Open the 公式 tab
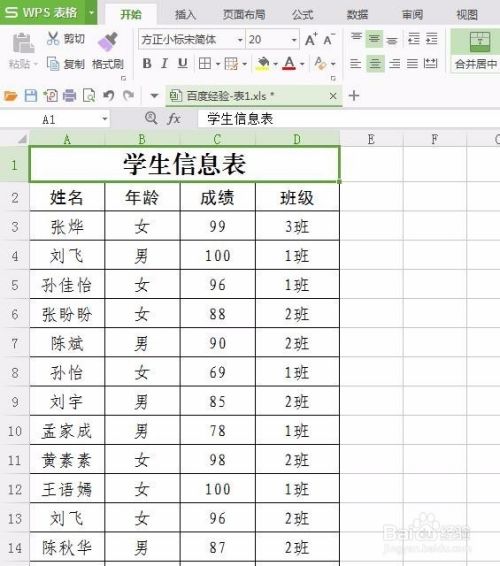 (303, 14)
